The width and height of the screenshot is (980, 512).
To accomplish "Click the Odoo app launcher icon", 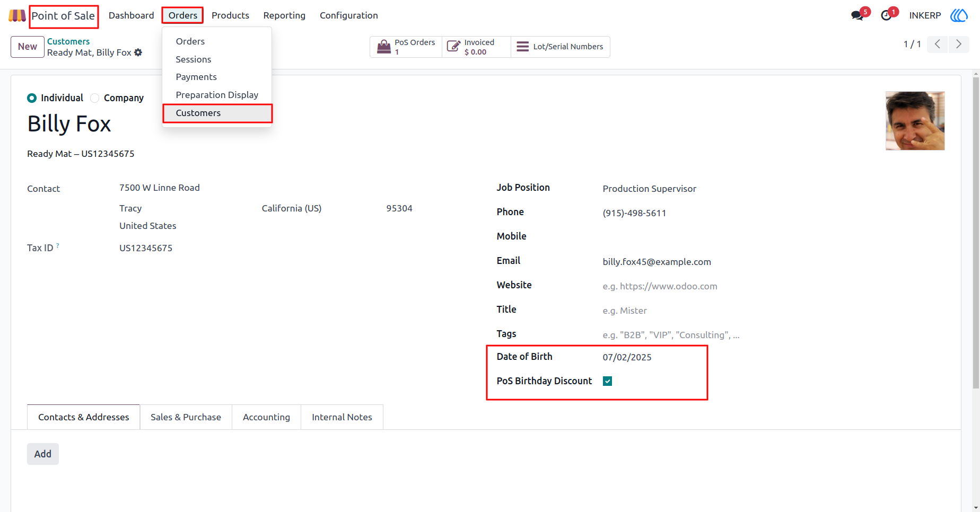I will click(x=17, y=15).
